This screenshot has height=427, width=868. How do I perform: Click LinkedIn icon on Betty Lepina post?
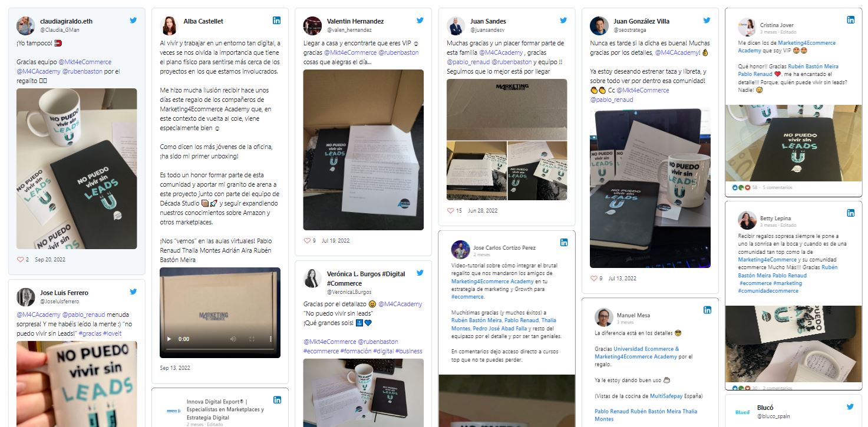click(850, 213)
